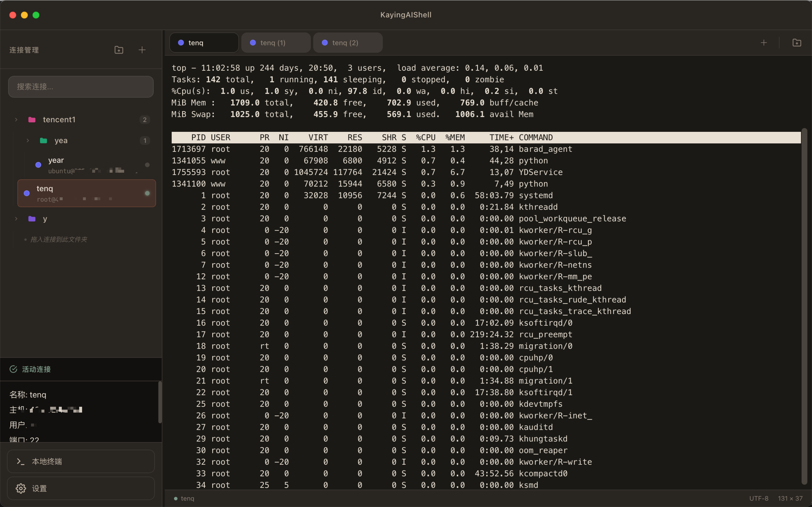Click the pink folder icon of tencent1
812x507 pixels.
point(32,119)
